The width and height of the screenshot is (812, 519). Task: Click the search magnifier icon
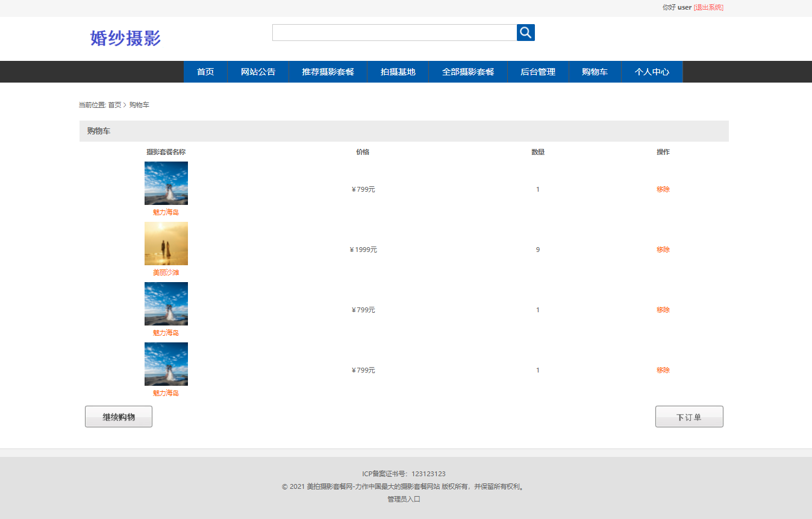coord(525,33)
